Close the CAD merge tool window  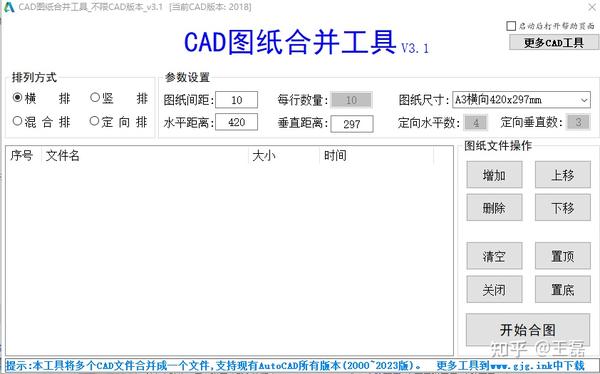point(592,7)
